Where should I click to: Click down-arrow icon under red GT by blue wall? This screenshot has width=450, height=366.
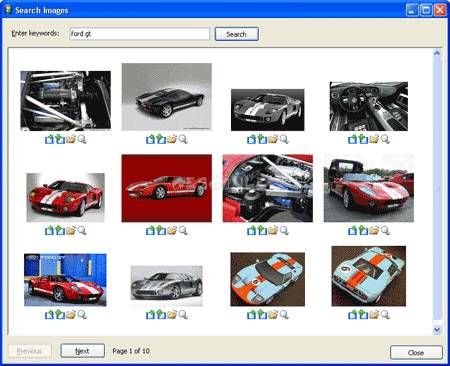[x=60, y=315]
